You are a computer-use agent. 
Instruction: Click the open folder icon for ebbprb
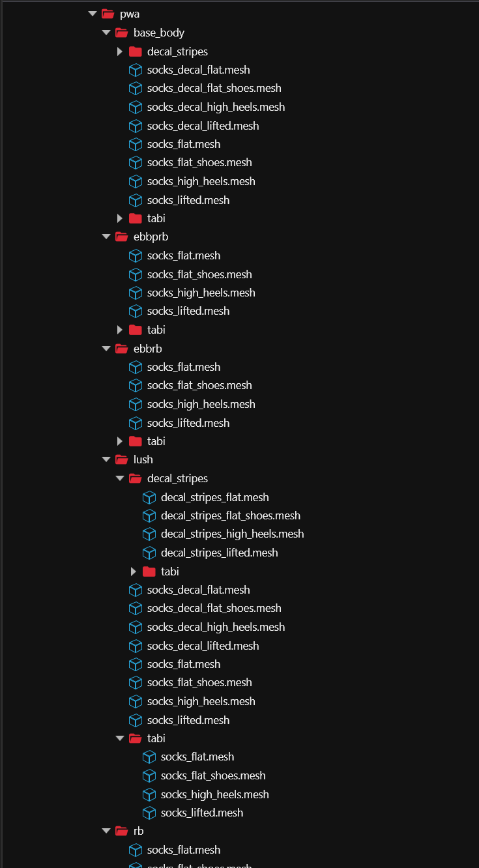(121, 237)
